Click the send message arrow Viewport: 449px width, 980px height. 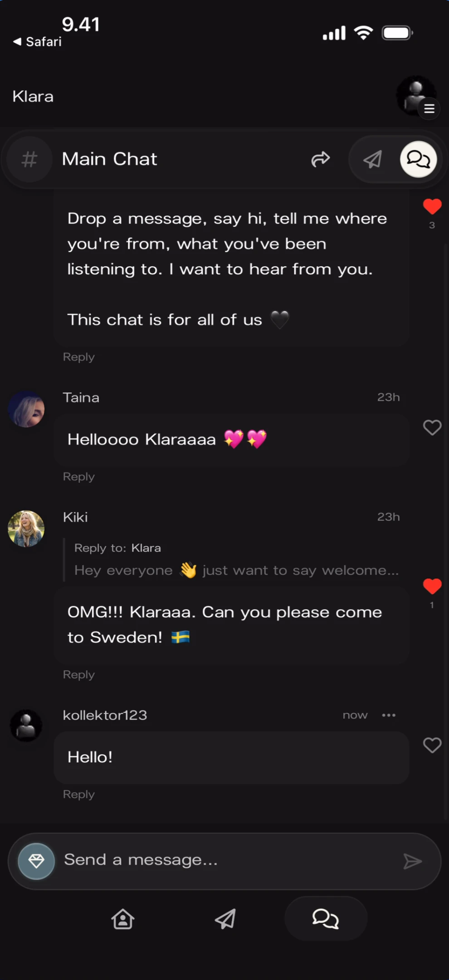coord(413,860)
